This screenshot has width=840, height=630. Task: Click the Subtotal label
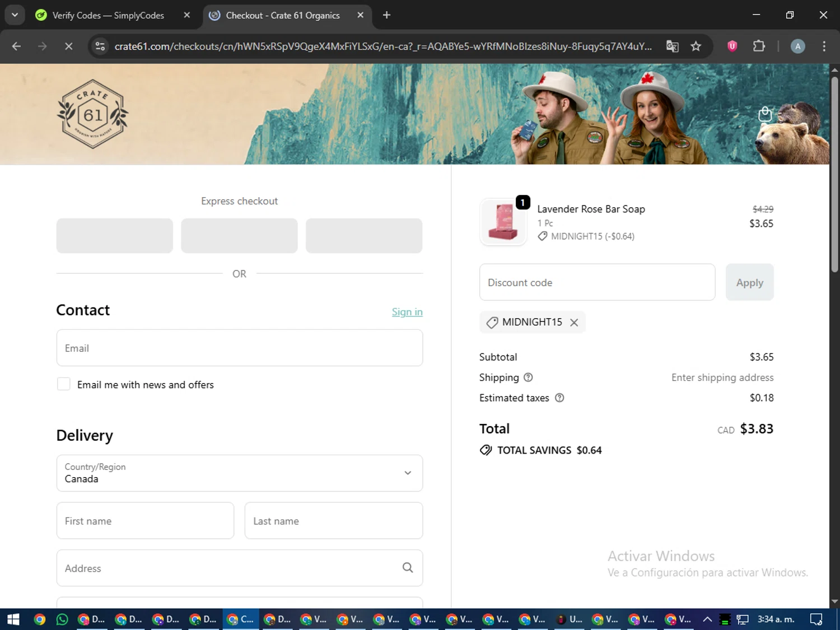click(x=498, y=357)
